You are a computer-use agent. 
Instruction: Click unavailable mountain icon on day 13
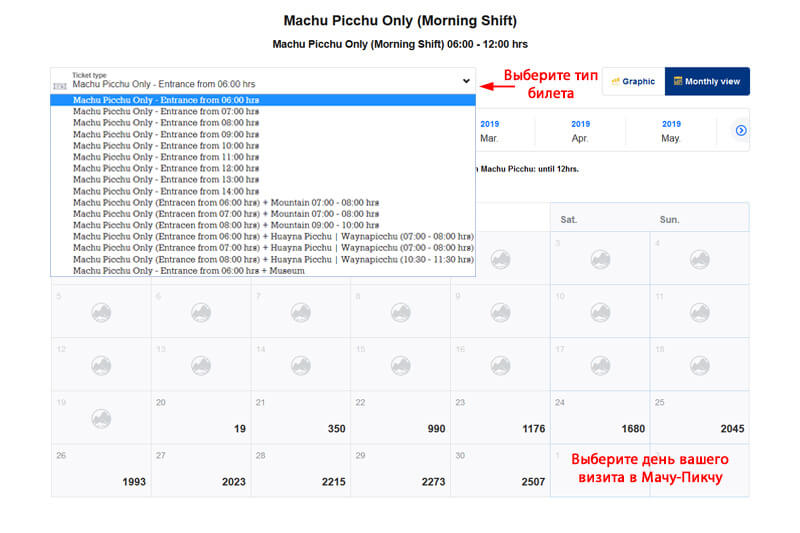click(x=201, y=366)
